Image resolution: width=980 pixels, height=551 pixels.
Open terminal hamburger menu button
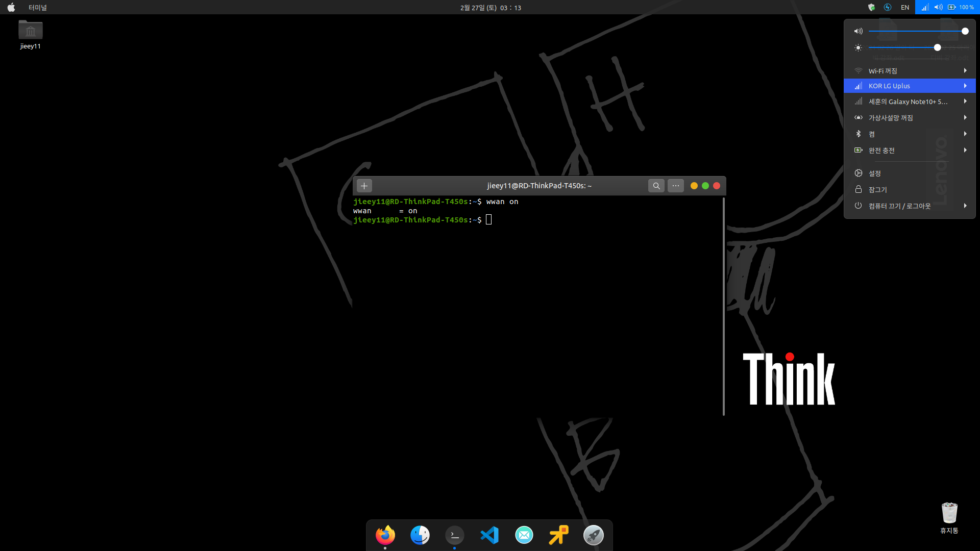pyautogui.click(x=675, y=186)
